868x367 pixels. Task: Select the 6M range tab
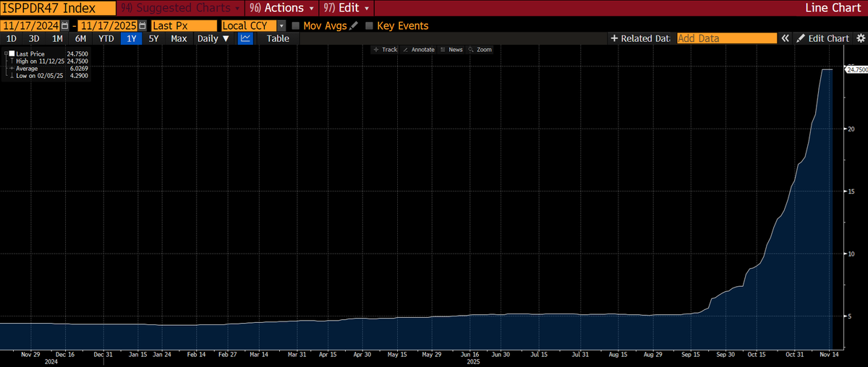(80, 38)
